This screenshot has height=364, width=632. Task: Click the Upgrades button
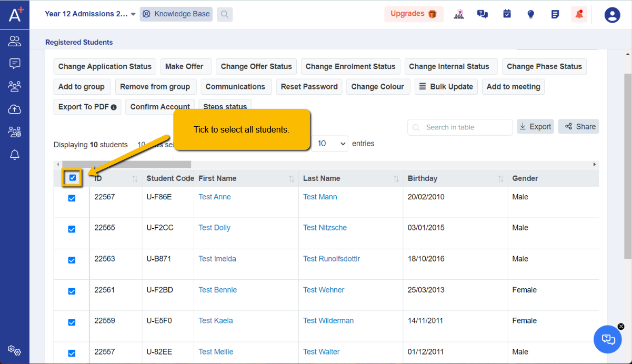(414, 14)
